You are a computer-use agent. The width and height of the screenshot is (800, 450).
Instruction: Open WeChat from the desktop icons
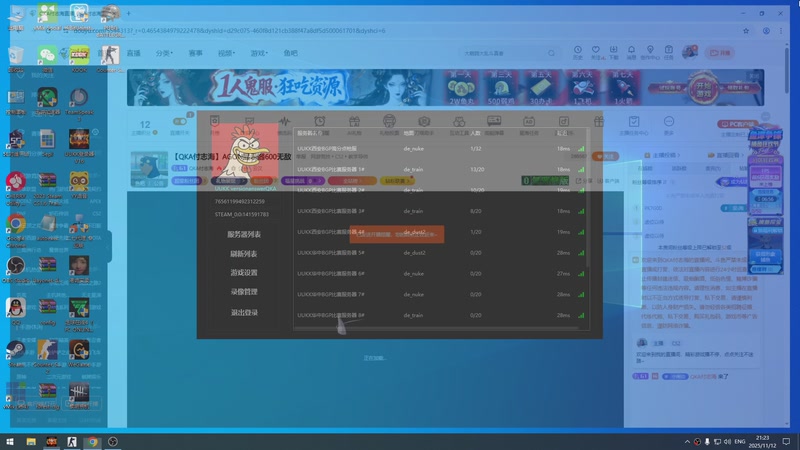point(47,58)
